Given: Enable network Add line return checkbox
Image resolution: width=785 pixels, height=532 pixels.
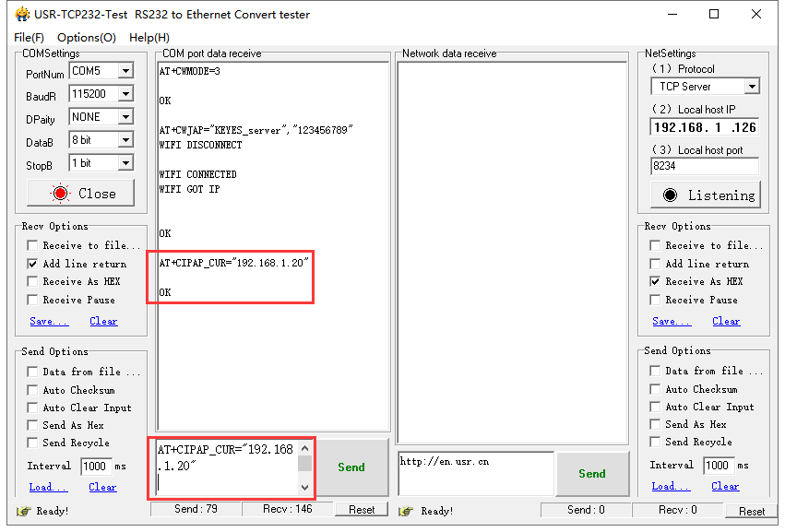Looking at the screenshot, I should pyautogui.click(x=655, y=264).
